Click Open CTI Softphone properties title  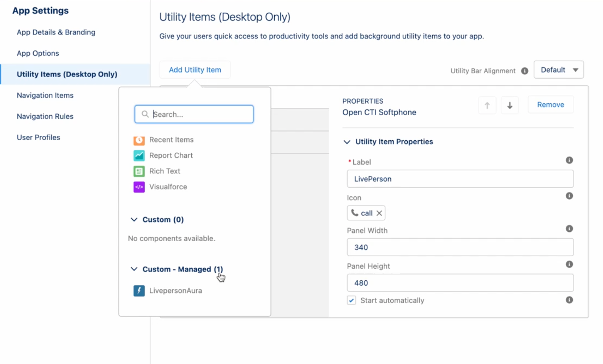[x=379, y=112]
